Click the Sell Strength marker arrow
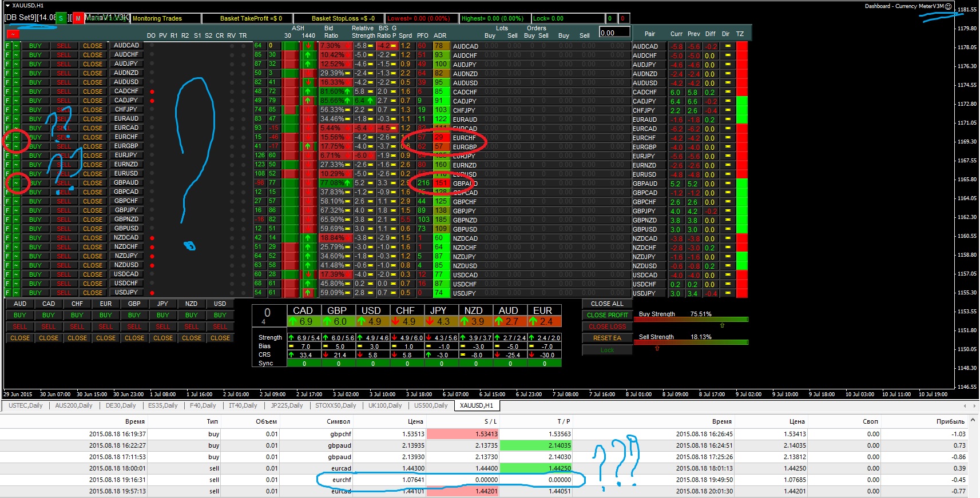The width and height of the screenshot is (980, 498). [657, 348]
